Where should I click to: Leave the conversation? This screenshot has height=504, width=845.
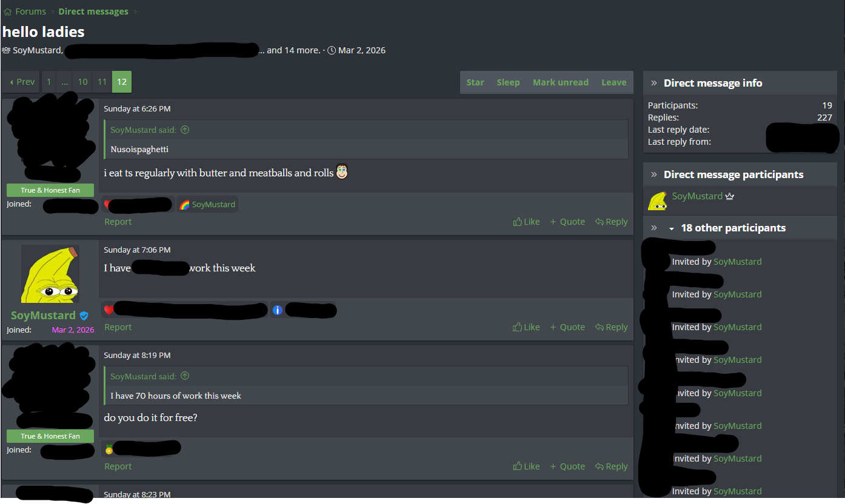pyautogui.click(x=614, y=82)
